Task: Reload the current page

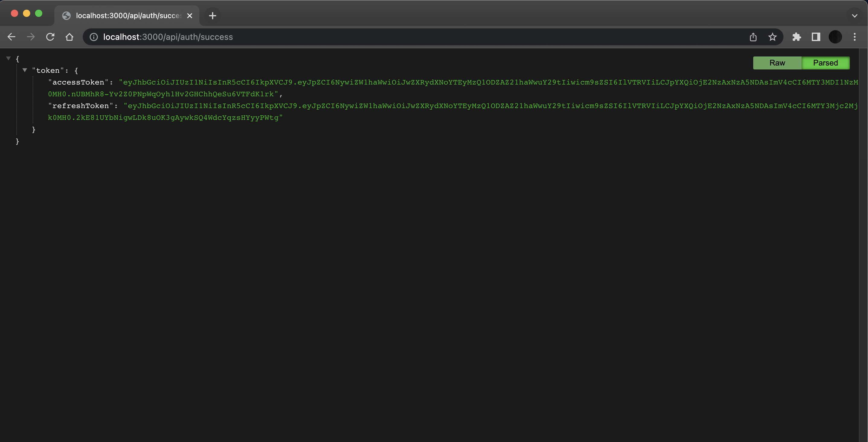Action: click(x=50, y=37)
